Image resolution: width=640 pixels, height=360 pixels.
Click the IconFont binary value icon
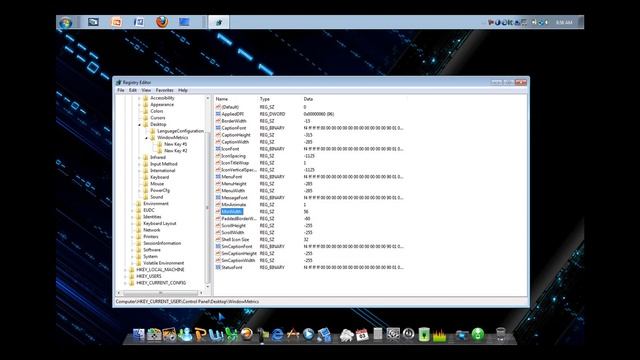(x=218, y=149)
